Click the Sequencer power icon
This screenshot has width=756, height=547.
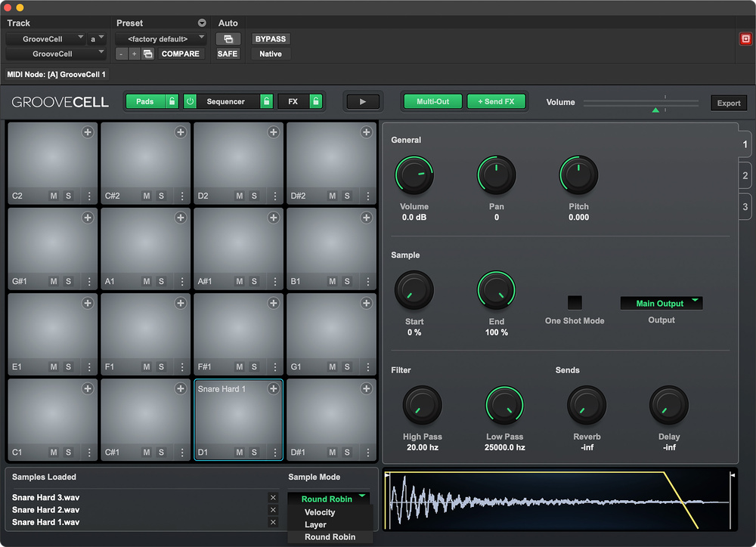tap(190, 101)
